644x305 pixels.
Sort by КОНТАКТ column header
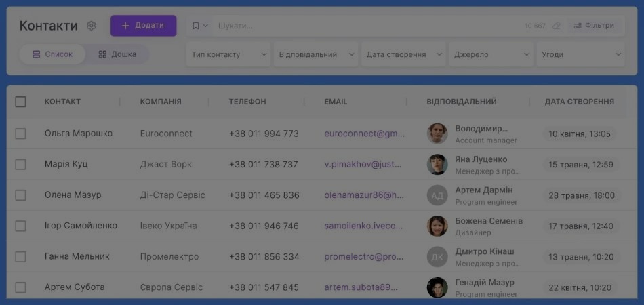[62, 102]
